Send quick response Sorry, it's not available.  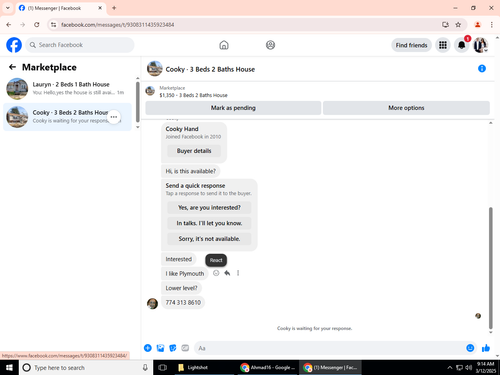209,239
